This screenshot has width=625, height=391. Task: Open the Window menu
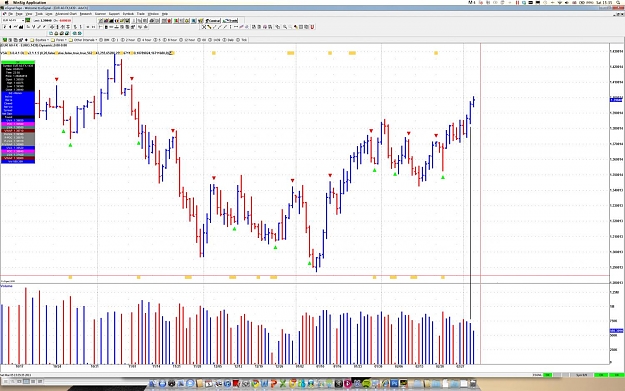(153, 14)
